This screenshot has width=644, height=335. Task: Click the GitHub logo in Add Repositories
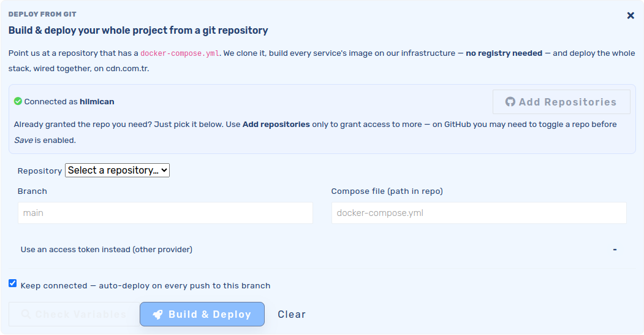(x=510, y=101)
